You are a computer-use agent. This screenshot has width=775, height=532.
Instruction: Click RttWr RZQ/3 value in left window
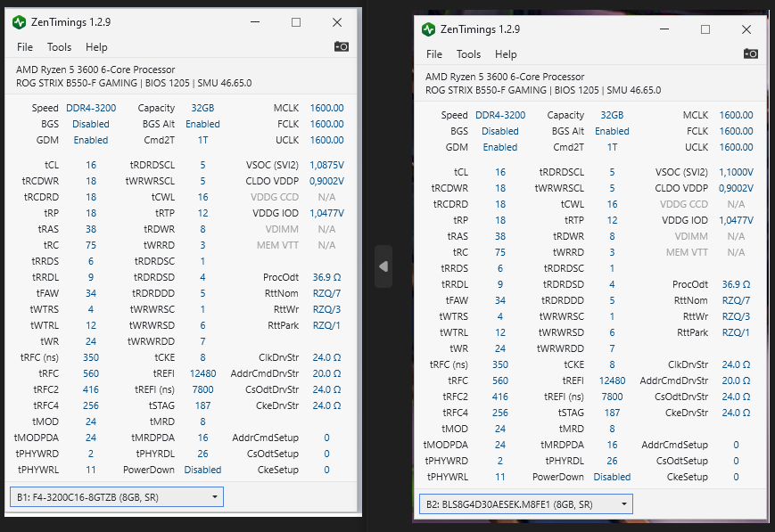[326, 309]
